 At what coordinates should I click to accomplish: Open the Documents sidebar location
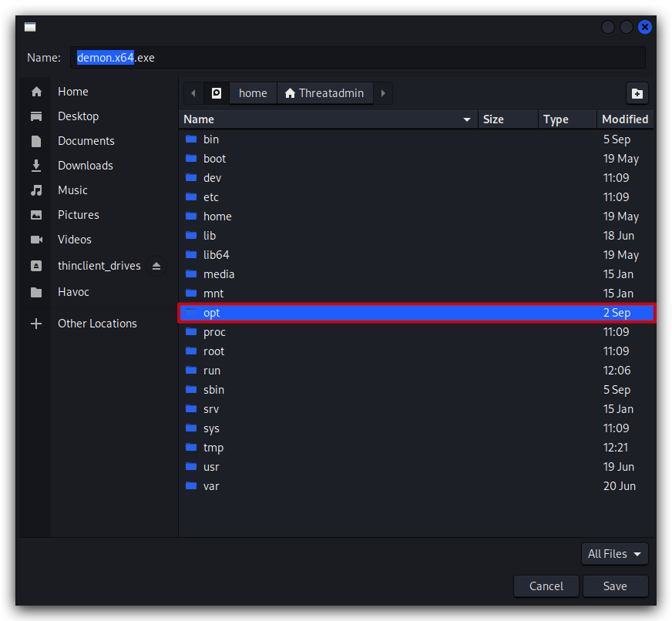click(86, 141)
